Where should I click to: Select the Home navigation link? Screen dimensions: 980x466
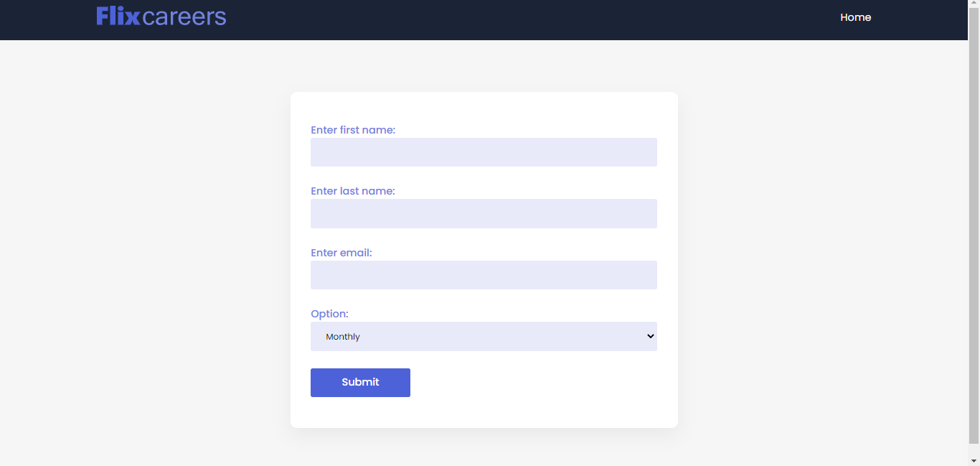(x=855, y=17)
